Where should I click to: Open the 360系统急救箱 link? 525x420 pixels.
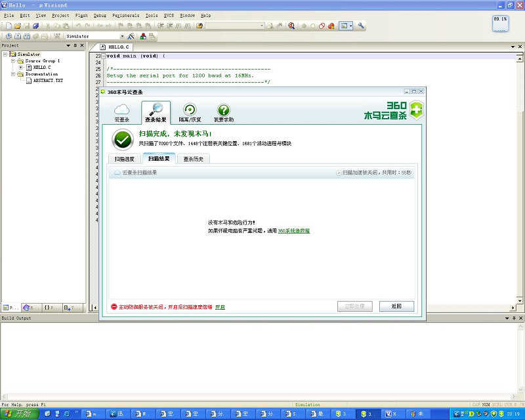click(293, 231)
